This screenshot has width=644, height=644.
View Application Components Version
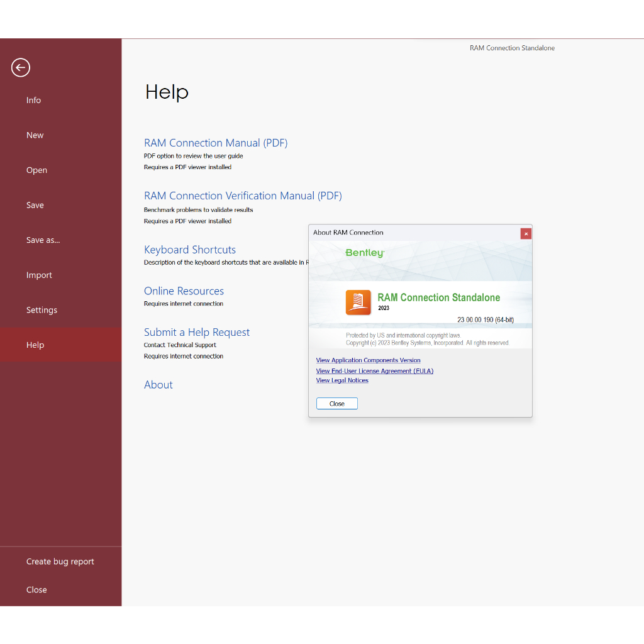point(368,360)
